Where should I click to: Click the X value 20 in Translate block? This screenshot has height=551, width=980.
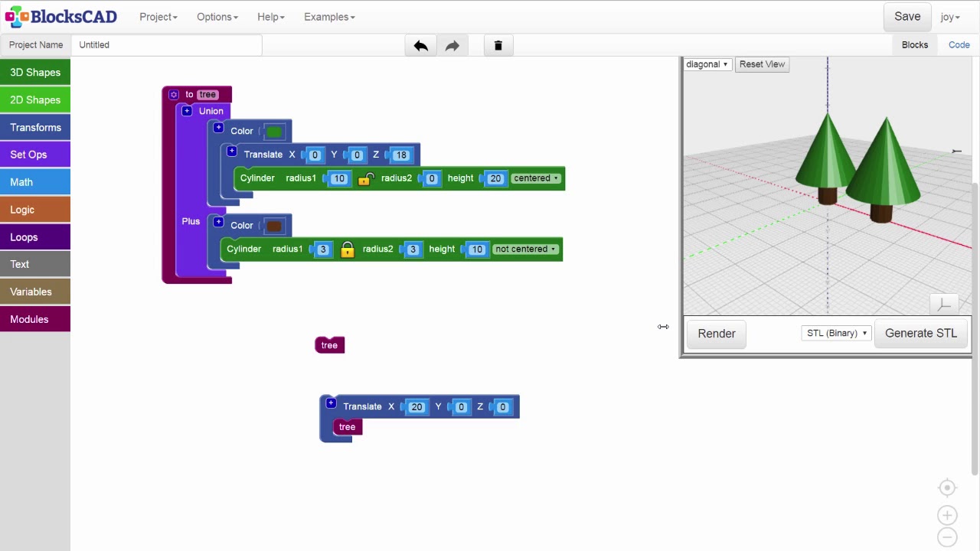pos(416,407)
